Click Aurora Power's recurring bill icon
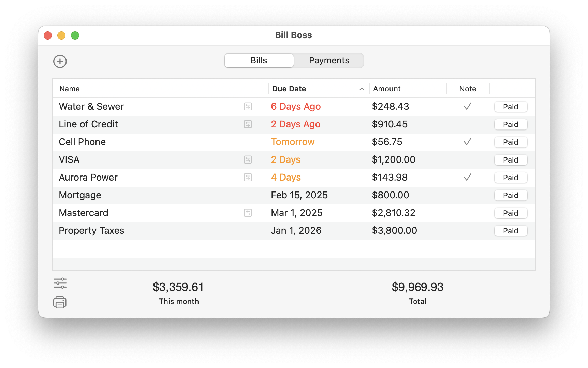The width and height of the screenshot is (588, 368). [x=248, y=178]
